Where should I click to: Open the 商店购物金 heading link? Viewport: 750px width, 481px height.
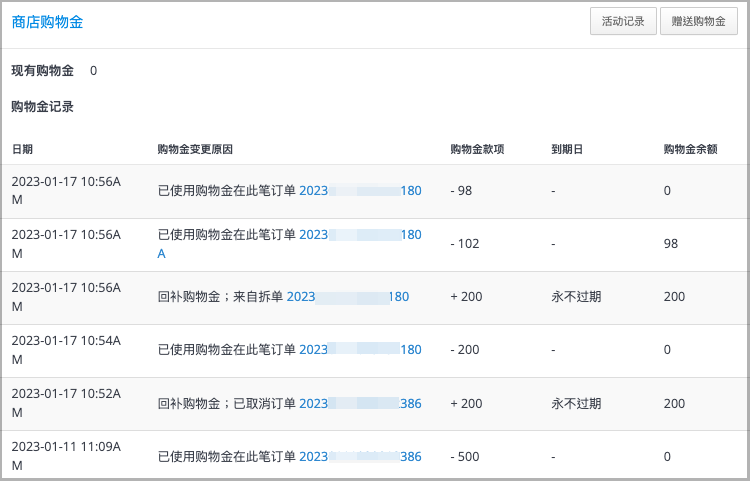(x=47, y=22)
